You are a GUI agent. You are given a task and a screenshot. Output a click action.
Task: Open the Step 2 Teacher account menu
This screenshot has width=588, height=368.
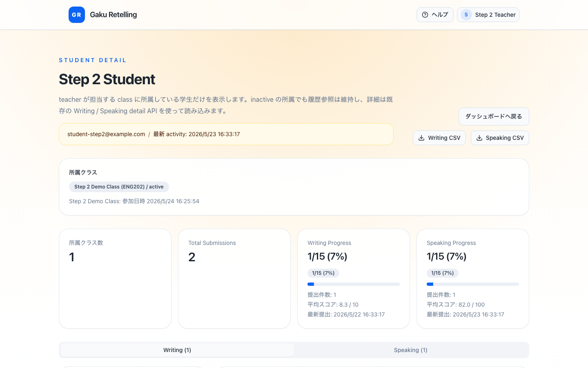coord(488,15)
